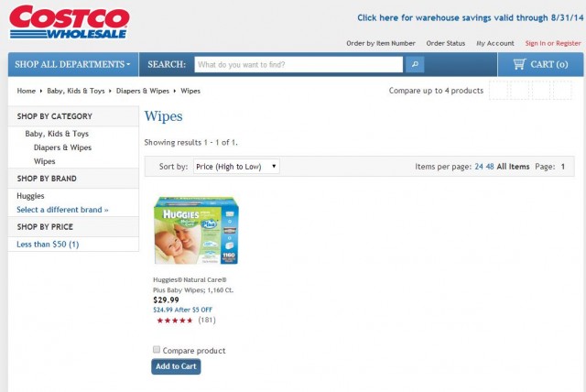The width and height of the screenshot is (586, 392).
Task: Open the Huggies wipes product image
Action: tap(197, 230)
